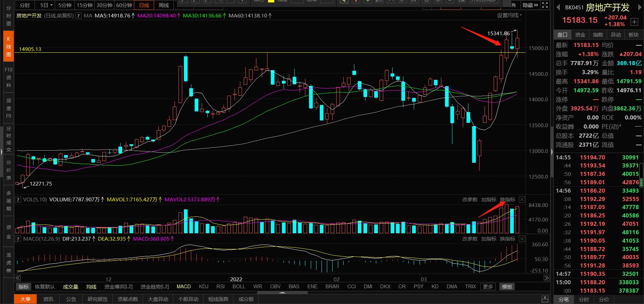Image resolution: width=644 pixels, height=304 pixels.
Task: Open fullscreen chart view icon
Action: [545, 5]
